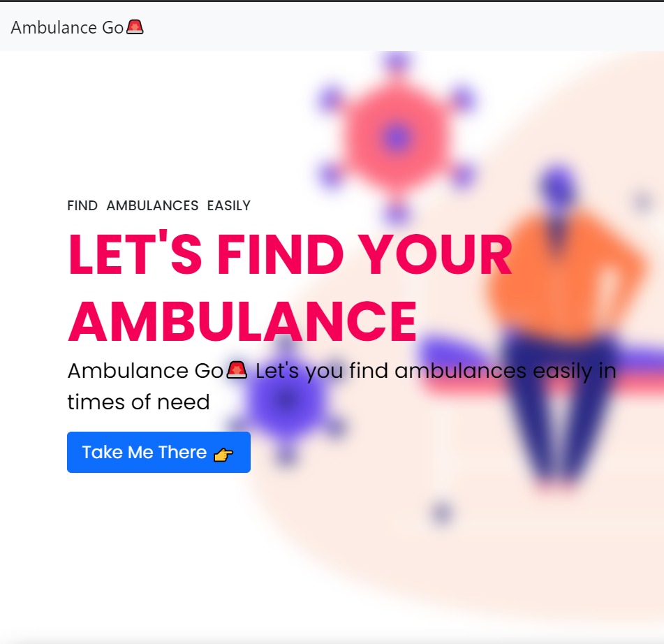Screen dimensions: 664x644
Task: Click the pointing hand emoji on button
Action: pyautogui.click(x=223, y=455)
